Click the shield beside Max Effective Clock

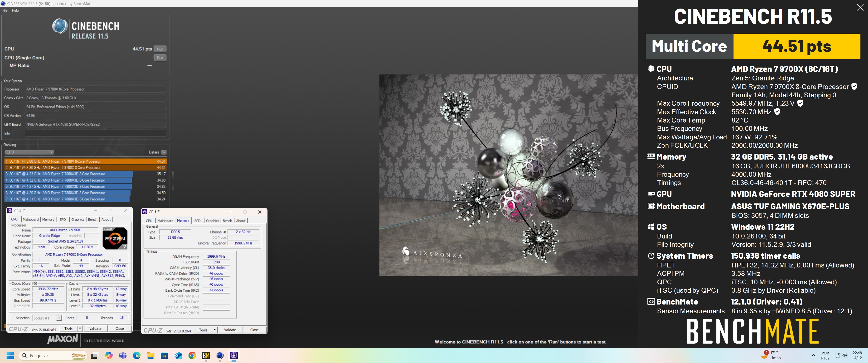point(777,112)
